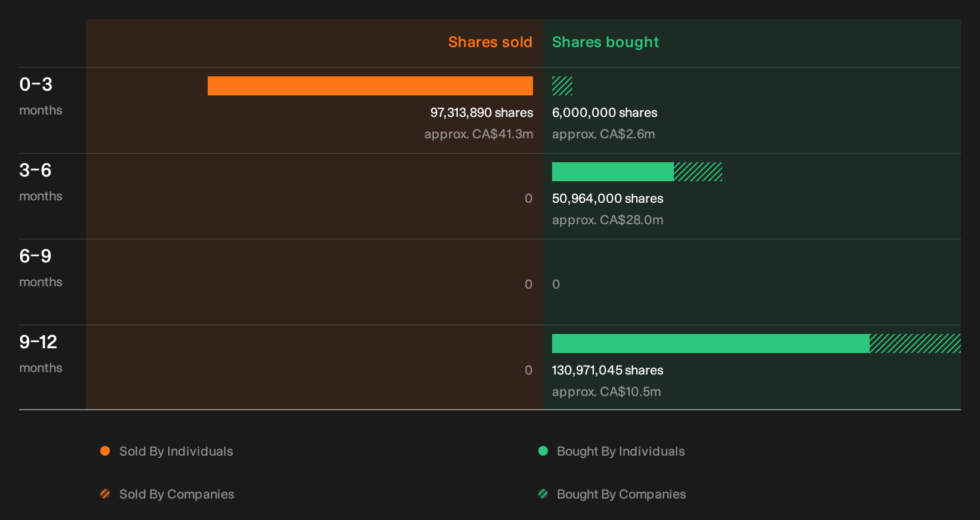This screenshot has width=980, height=520.
Task: Click the 3-6 months shares sold zero
Action: 529,199
